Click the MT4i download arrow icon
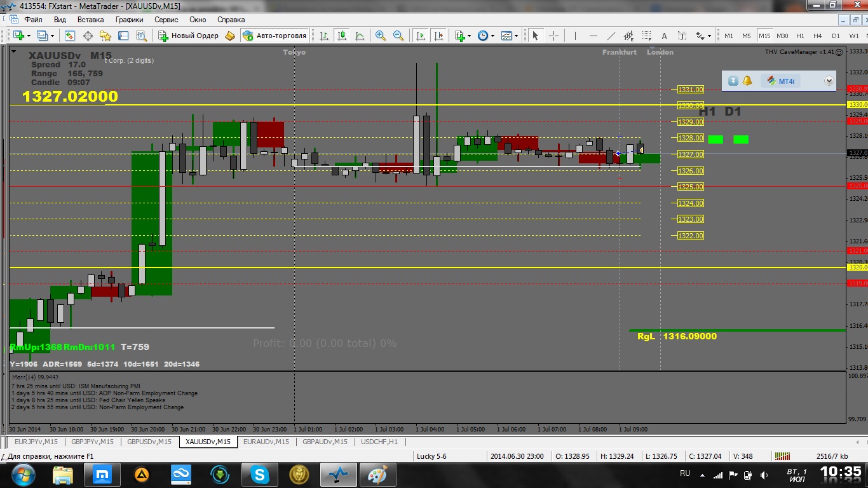Viewport: 868px width, 488px height. click(733, 81)
